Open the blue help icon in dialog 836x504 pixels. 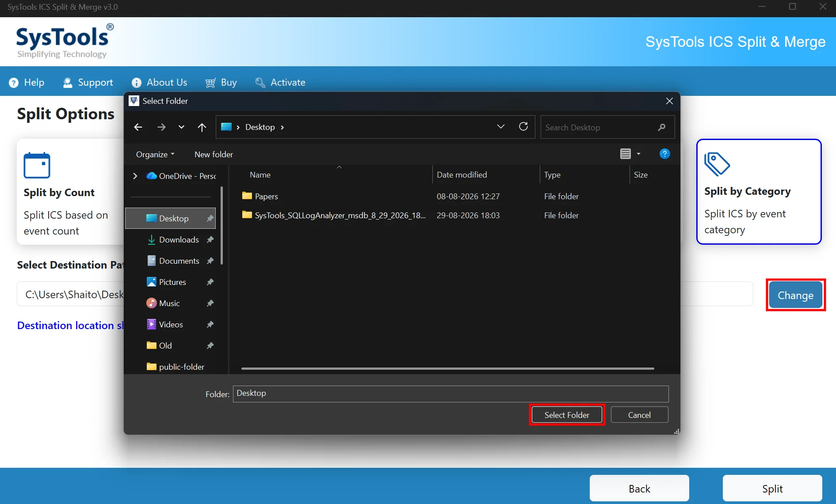(x=664, y=154)
